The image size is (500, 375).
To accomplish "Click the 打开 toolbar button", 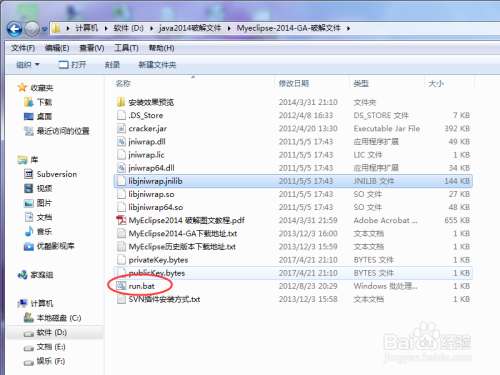I will click(72, 65).
